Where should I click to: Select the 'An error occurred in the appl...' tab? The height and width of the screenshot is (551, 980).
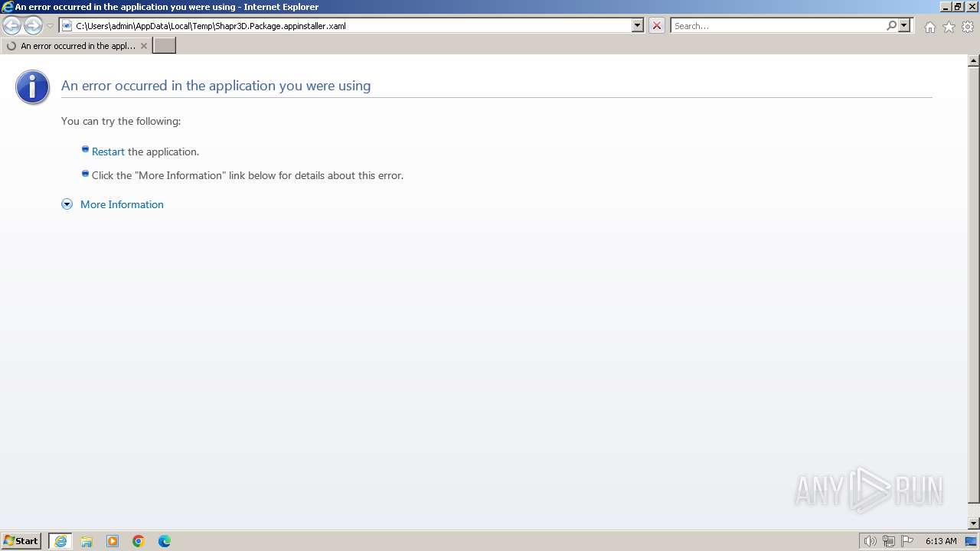point(77,46)
